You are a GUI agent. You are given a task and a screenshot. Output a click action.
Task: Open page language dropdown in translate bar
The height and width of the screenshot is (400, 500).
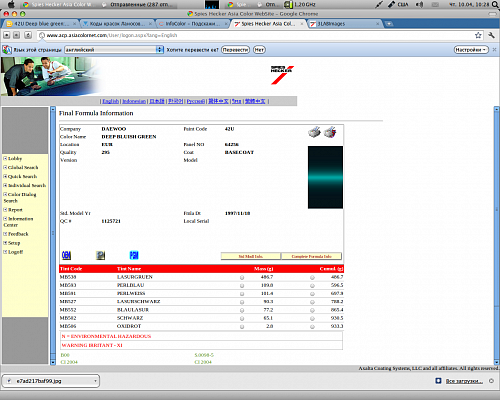(x=114, y=50)
